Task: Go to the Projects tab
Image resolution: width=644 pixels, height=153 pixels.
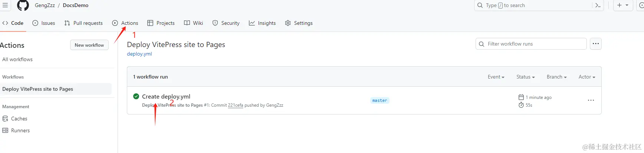Action: point(161,23)
